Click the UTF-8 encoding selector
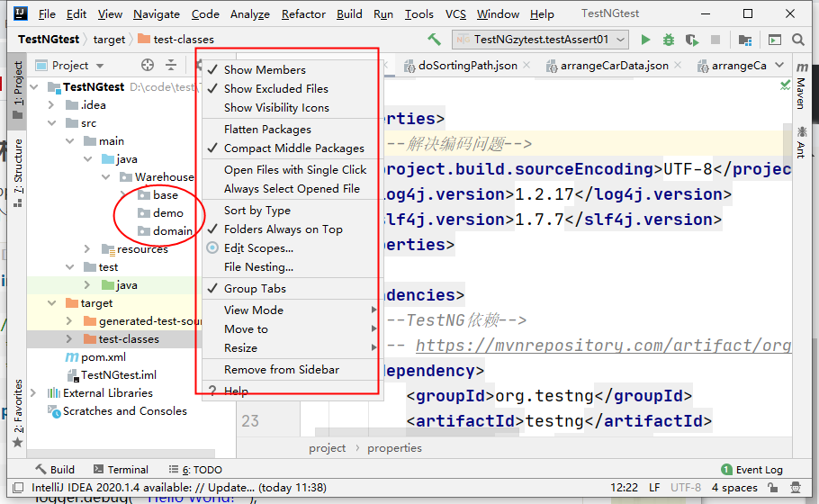 click(x=685, y=488)
